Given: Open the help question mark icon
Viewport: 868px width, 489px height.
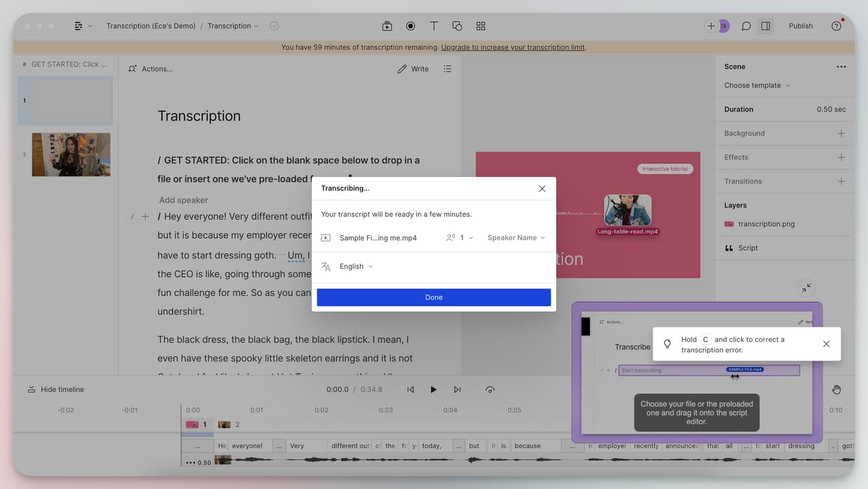Looking at the screenshot, I should [836, 26].
